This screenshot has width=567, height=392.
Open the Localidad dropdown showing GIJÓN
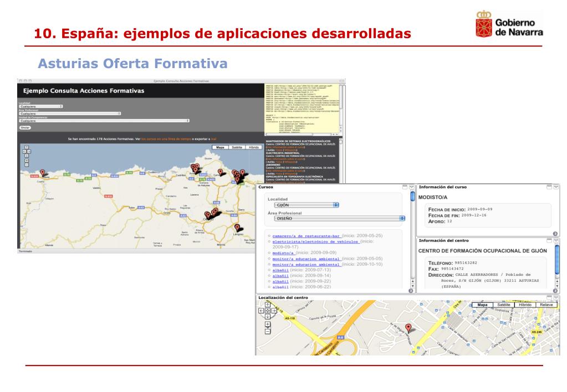click(307, 205)
